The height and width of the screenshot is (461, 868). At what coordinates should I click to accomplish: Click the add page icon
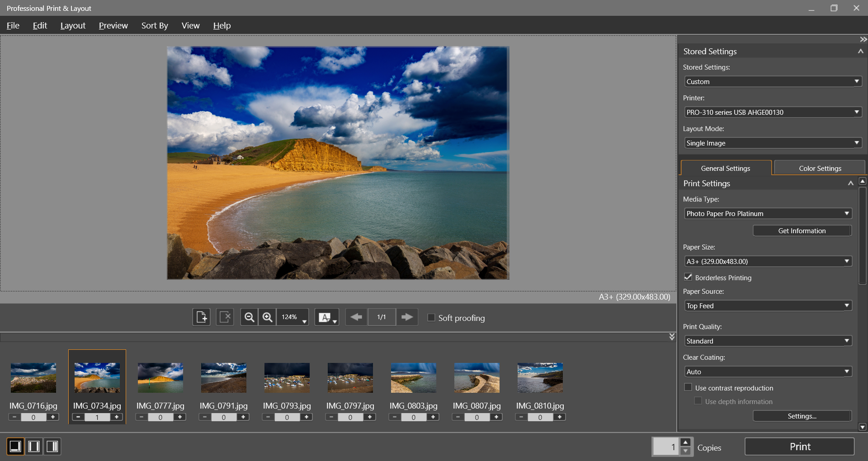tap(201, 317)
